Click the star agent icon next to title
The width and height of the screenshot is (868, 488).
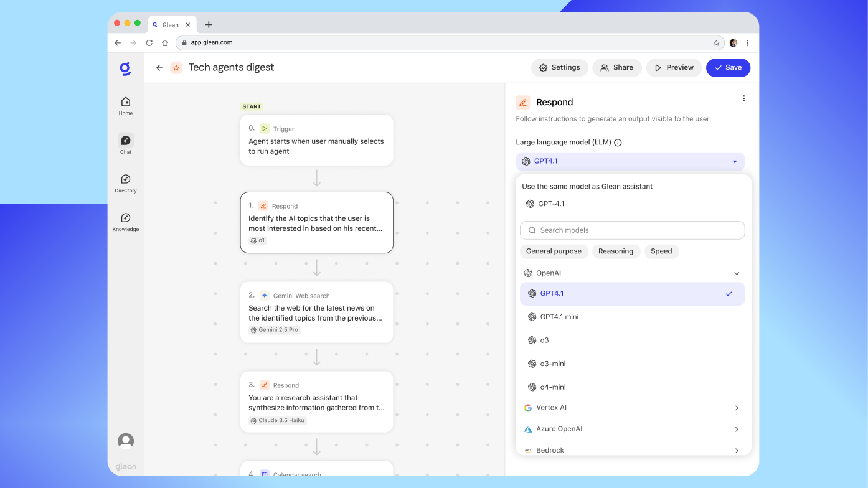(176, 68)
